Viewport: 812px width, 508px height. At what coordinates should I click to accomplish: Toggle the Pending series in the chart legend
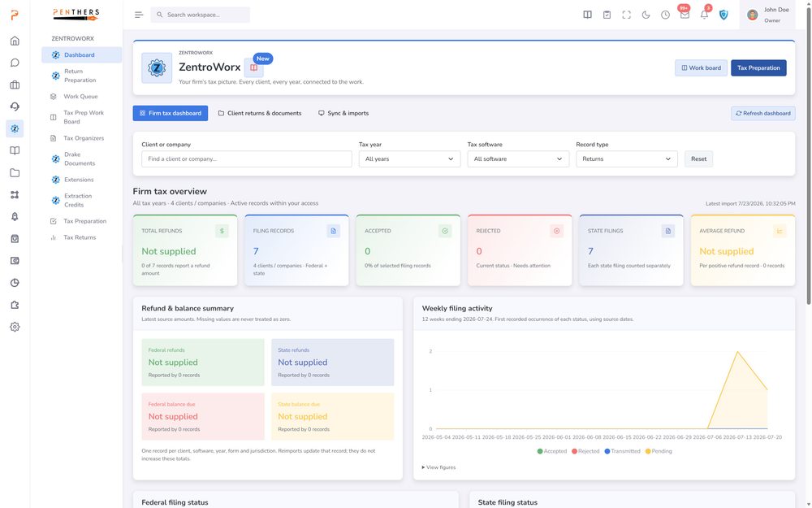[659, 451]
